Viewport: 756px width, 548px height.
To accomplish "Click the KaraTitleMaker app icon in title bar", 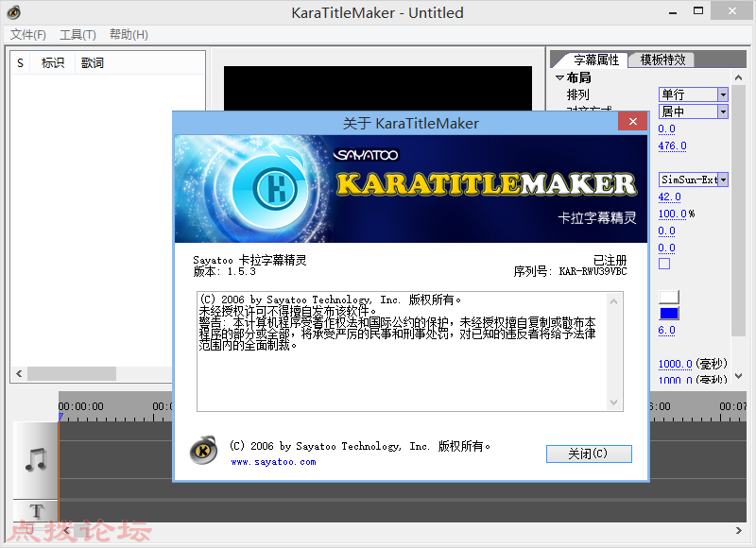I will tap(13, 12).
